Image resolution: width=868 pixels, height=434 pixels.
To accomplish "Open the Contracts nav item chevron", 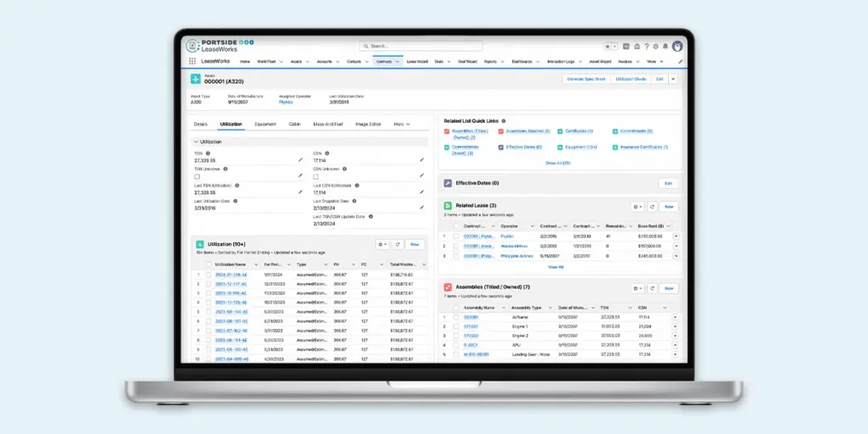I will [x=398, y=62].
